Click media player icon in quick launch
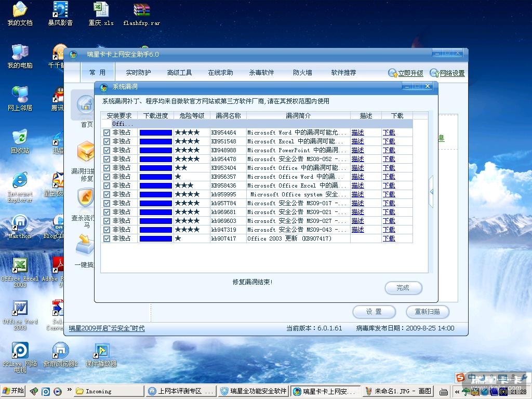The width and height of the screenshot is (532, 399). point(58,392)
